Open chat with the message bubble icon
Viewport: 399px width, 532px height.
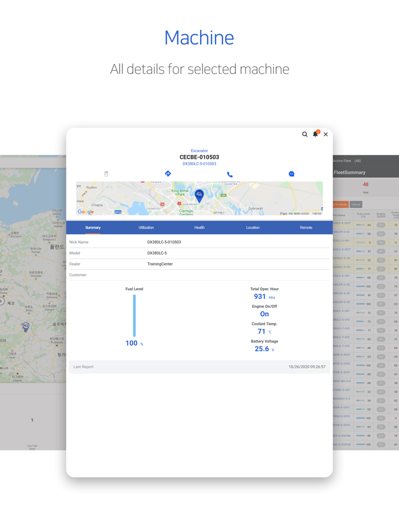pyautogui.click(x=291, y=174)
